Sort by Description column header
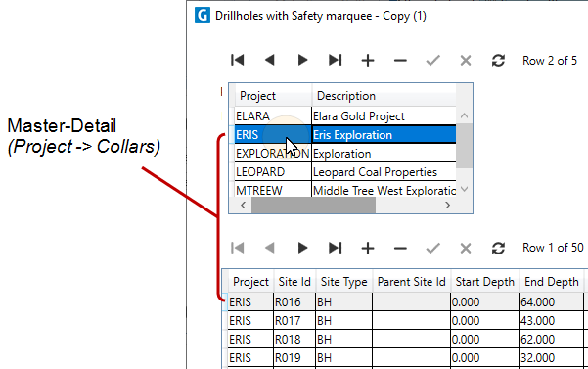The height and width of the screenshot is (369, 588). [x=384, y=96]
